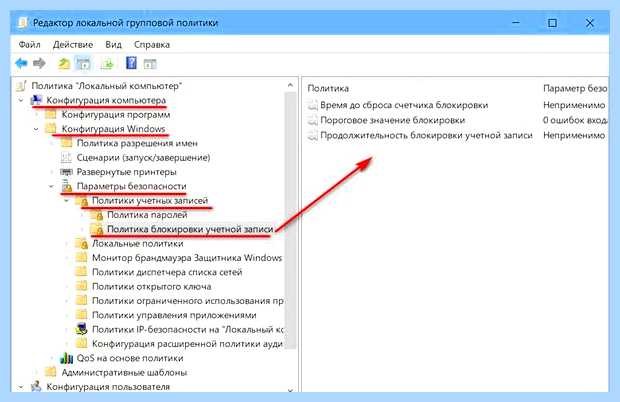Click icon beside Пороговое значение блокировки

click(x=313, y=120)
